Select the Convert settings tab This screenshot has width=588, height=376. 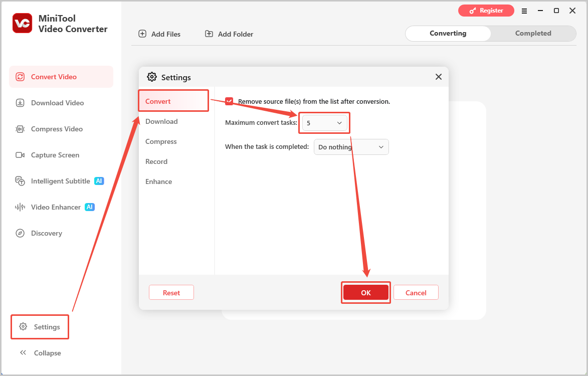coord(173,101)
